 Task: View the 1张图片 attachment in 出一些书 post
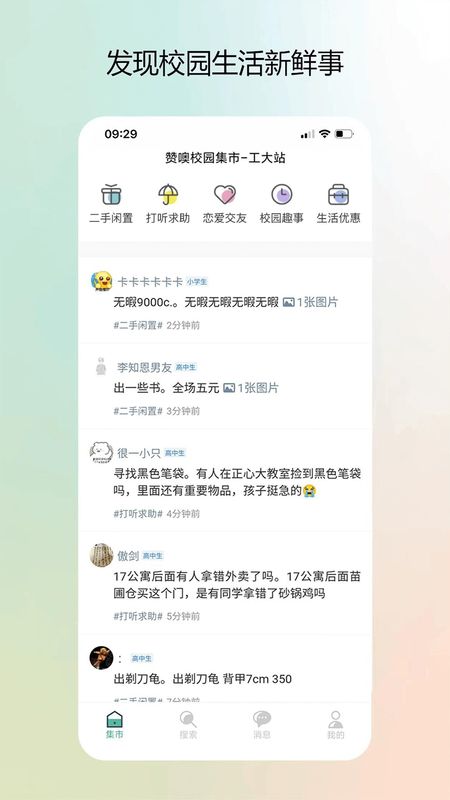pos(252,388)
